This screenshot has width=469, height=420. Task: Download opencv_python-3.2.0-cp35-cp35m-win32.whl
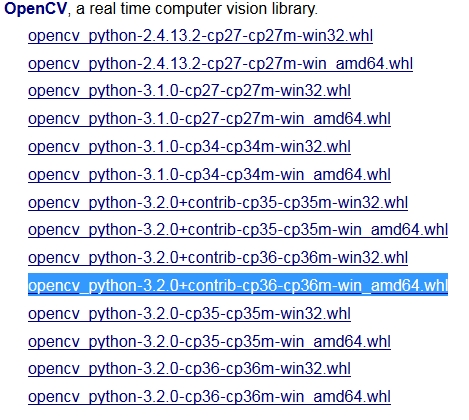pyautogui.click(x=189, y=314)
